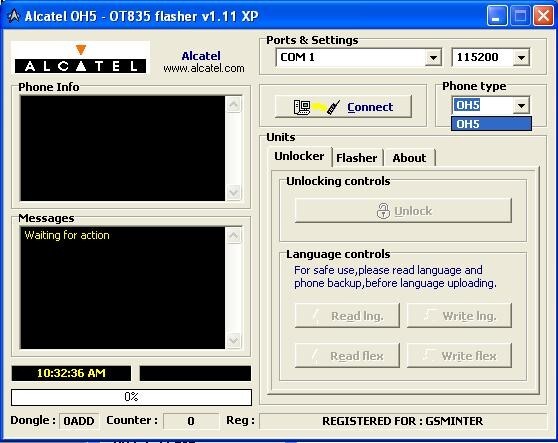Select OH5 from the dropdown list
Screen dimensions: 558x443
pos(491,124)
